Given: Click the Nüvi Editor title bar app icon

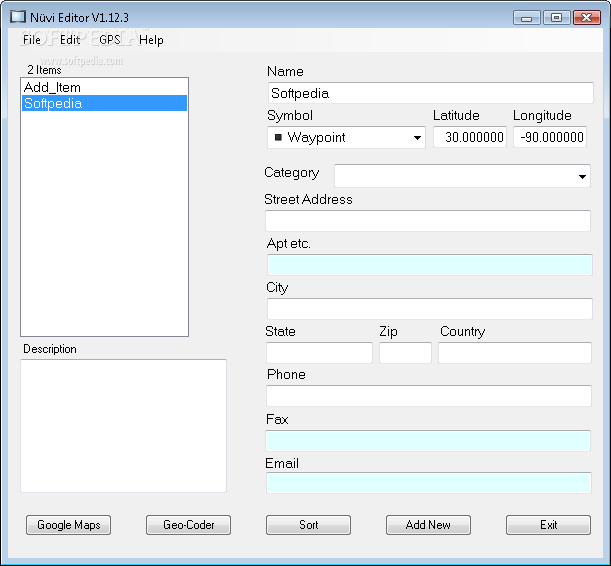Looking at the screenshot, I should (x=18, y=17).
